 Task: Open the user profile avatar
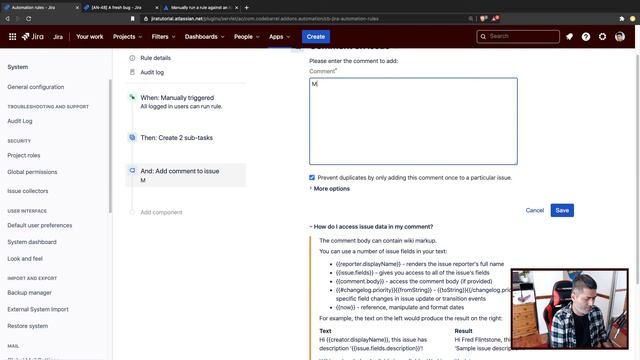tap(620, 37)
